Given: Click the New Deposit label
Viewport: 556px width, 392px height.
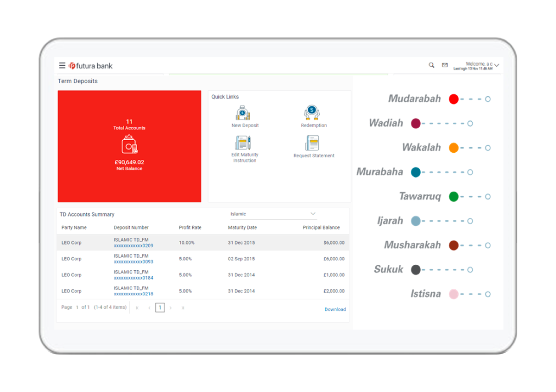Looking at the screenshot, I should pyautogui.click(x=245, y=125).
